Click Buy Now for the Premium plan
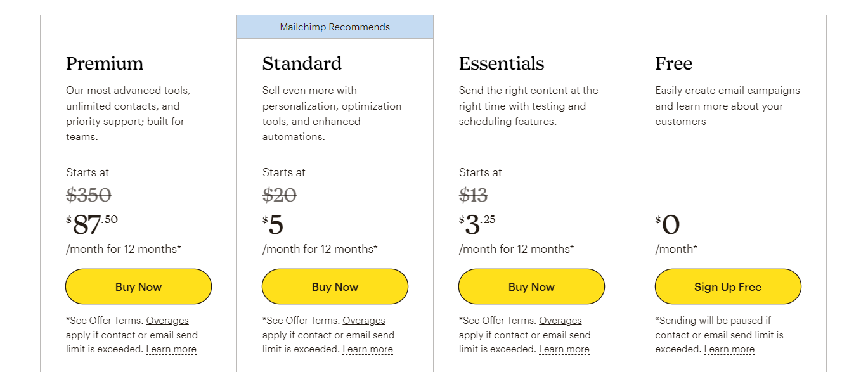This screenshot has height=372, width=868. [x=138, y=286]
